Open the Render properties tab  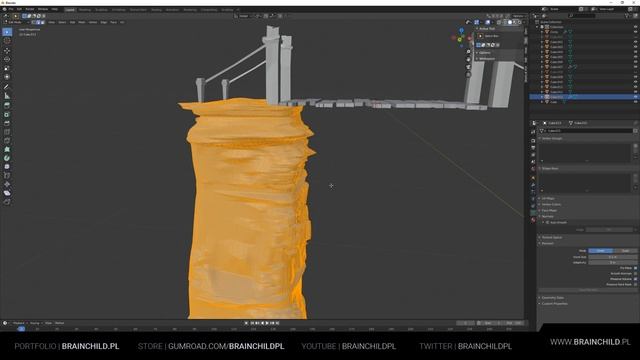pyautogui.click(x=533, y=140)
